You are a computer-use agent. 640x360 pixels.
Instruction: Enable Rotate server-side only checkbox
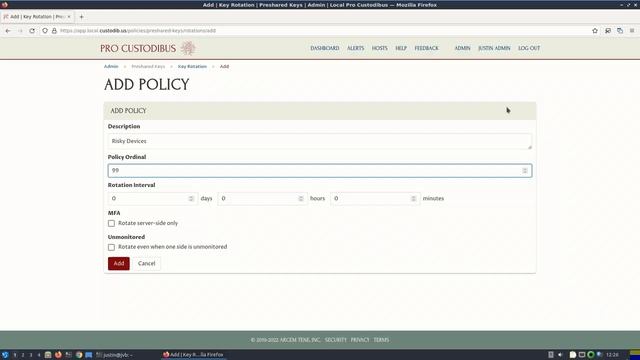coord(111,223)
